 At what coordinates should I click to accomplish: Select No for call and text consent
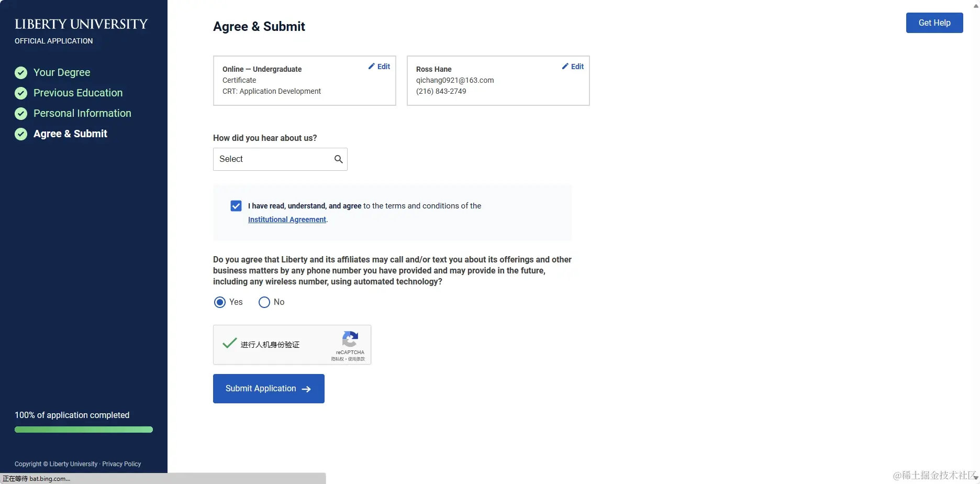click(x=264, y=302)
